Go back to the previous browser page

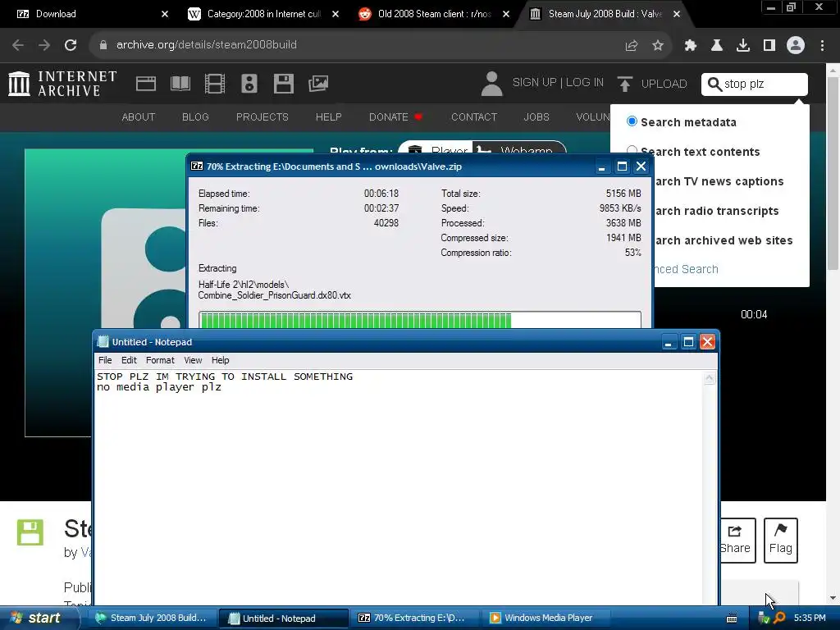18,45
